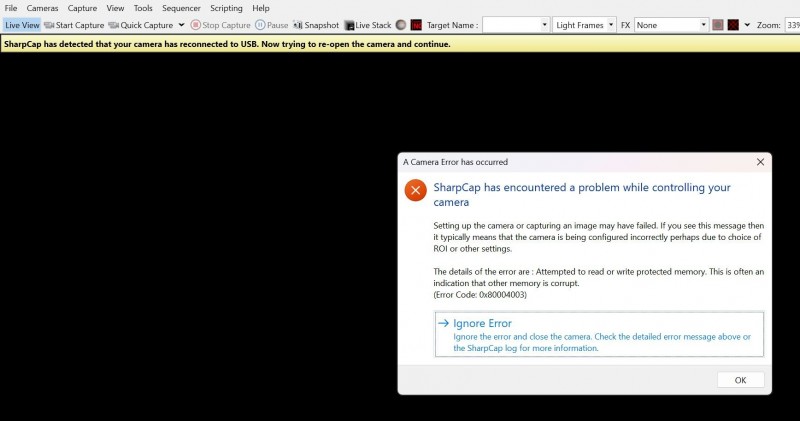
Task: Expand the Target Name dropdown arrow
Action: (544, 25)
